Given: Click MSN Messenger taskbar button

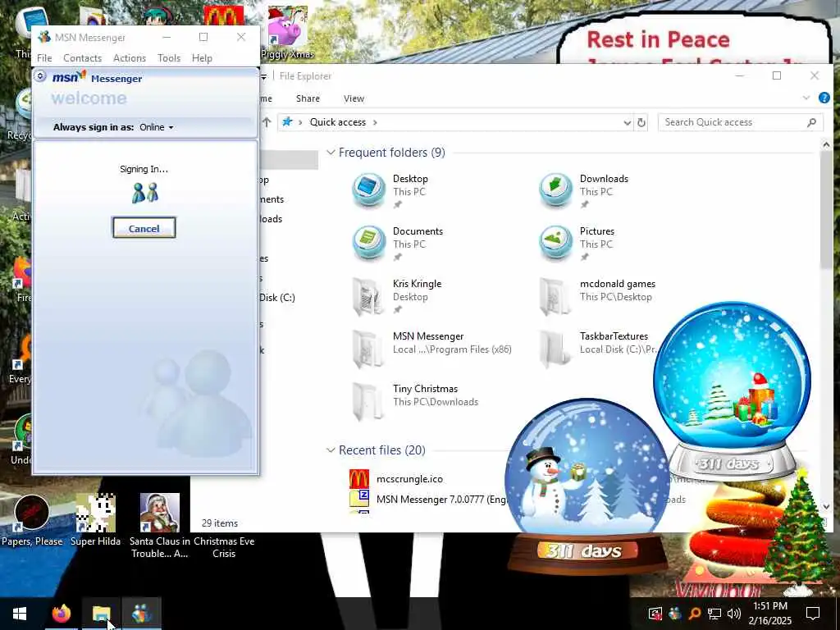Looking at the screenshot, I should [141, 614].
